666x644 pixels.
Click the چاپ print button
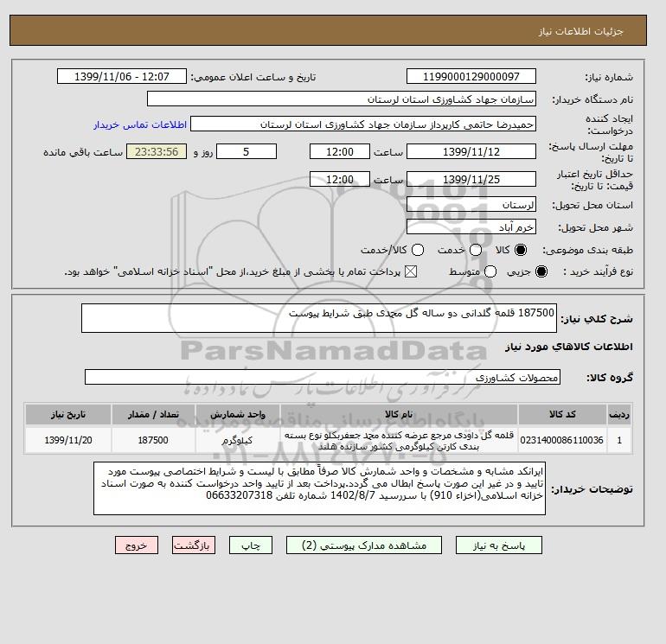pos(251,545)
